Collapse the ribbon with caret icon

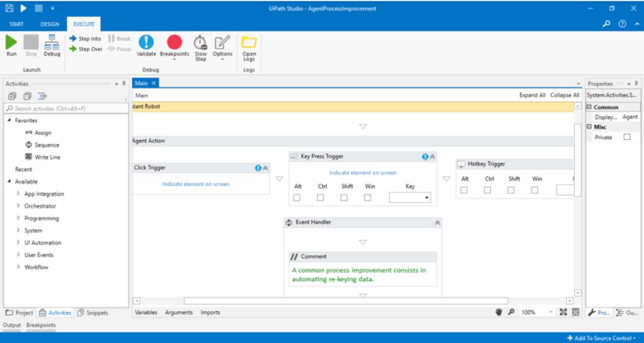tap(637, 24)
